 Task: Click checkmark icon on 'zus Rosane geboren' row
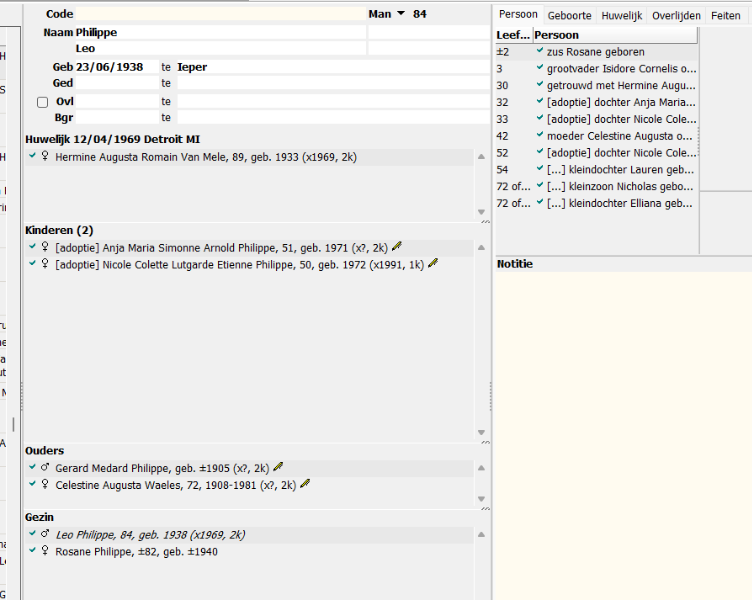pyautogui.click(x=540, y=51)
